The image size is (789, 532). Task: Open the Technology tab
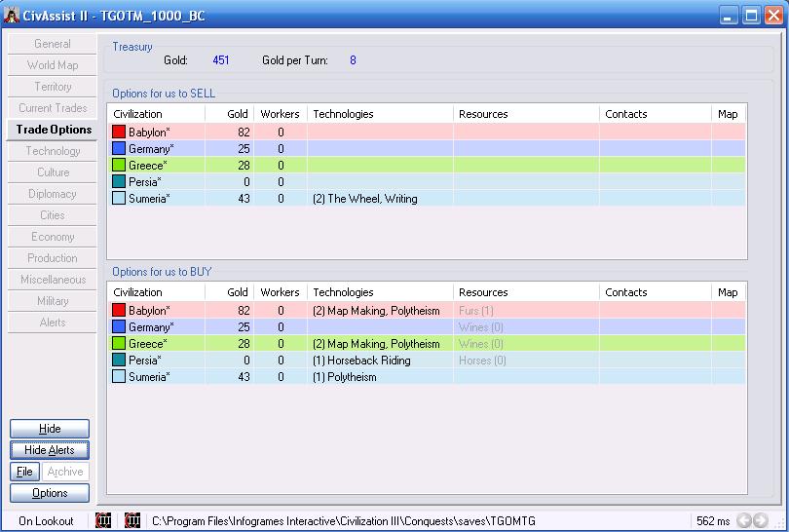tap(53, 151)
